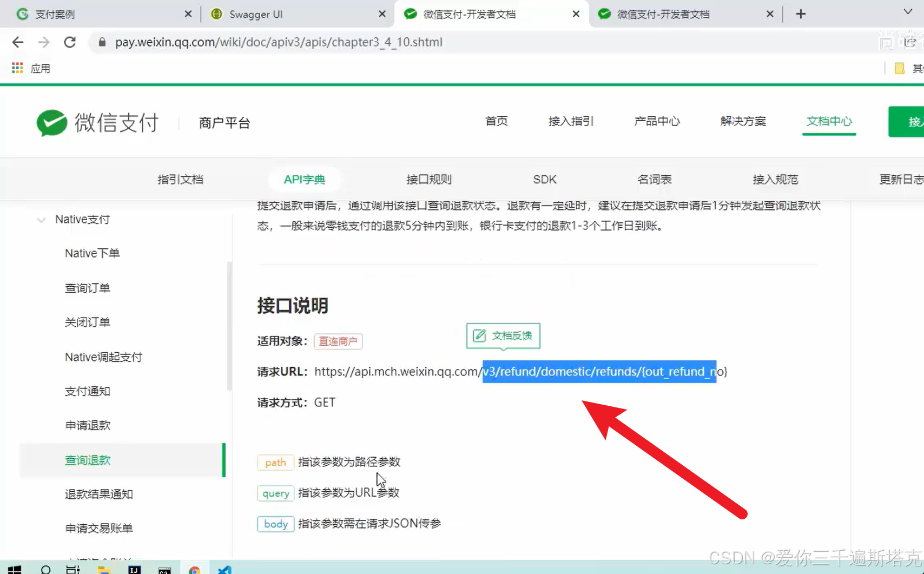Open 首页 in top navigation
Image resolution: width=924 pixels, height=574 pixels.
[x=497, y=121]
